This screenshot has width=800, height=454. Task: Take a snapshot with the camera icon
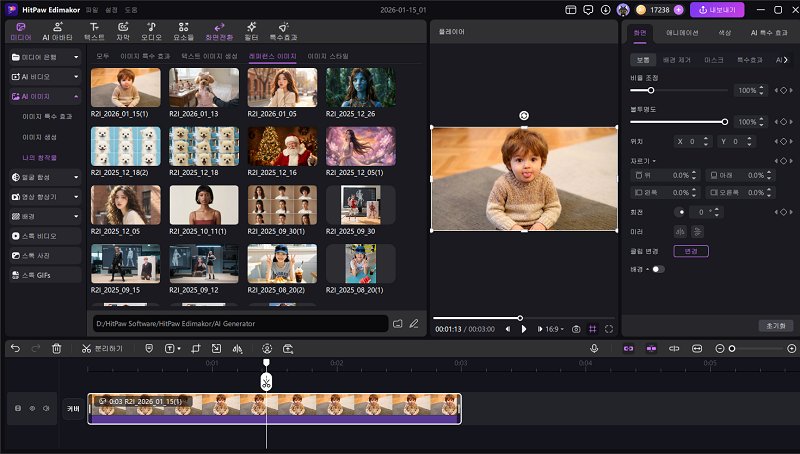[576, 328]
